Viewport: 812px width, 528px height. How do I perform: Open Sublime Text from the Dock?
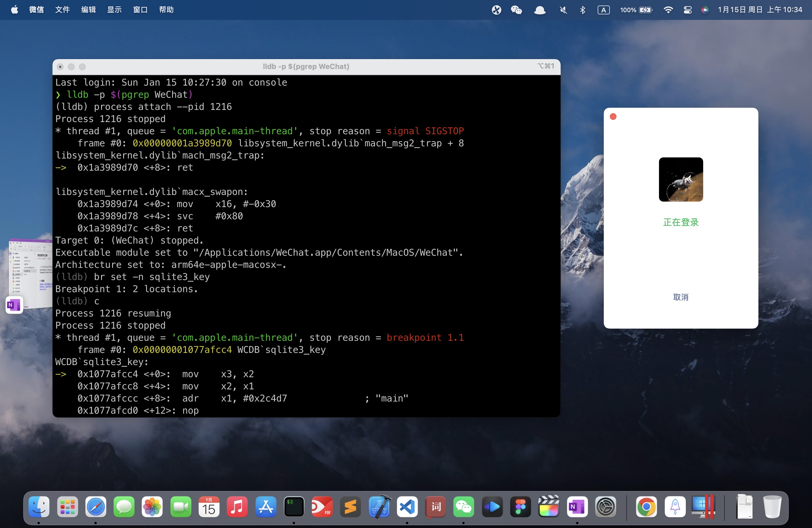[x=350, y=507]
